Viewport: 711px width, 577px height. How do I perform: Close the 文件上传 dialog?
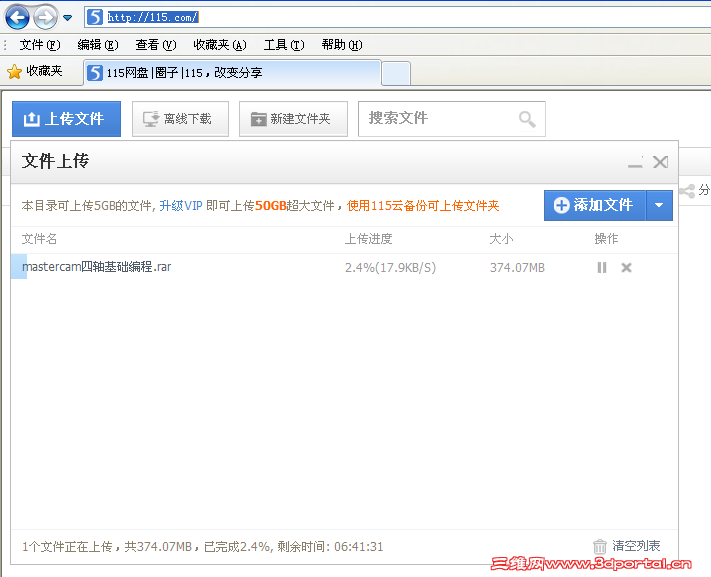660,162
